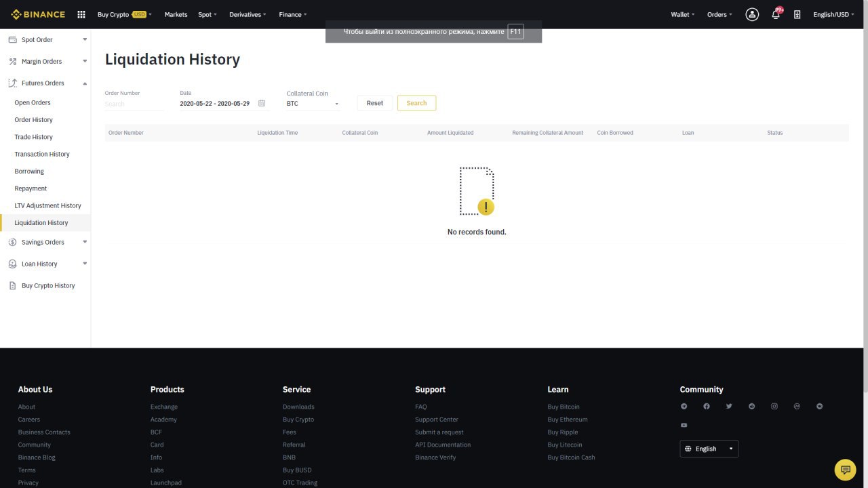Viewport: 868px width, 488px height.
Task: Click the app download icon in header
Action: click(797, 14)
